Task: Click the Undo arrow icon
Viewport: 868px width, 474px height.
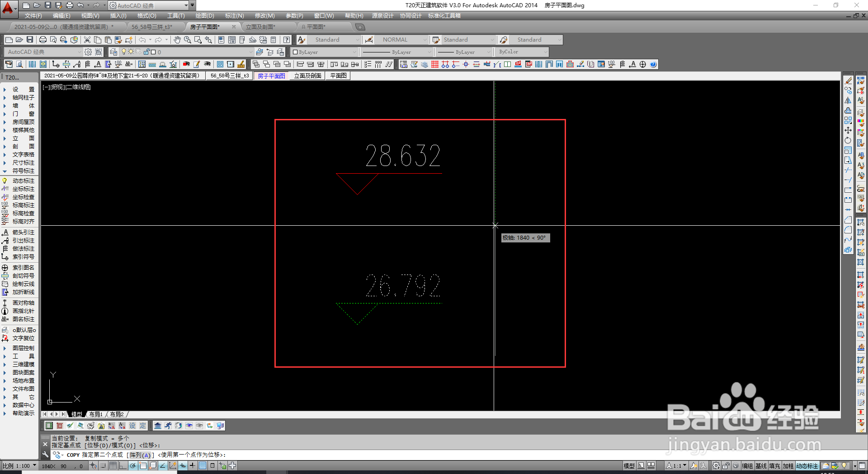Action: tap(142, 40)
